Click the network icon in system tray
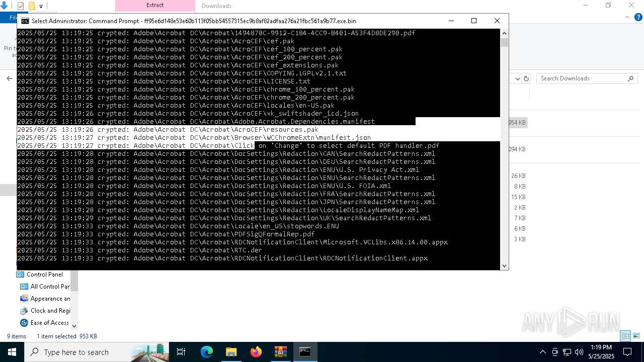This screenshot has width=644, height=362. tap(567, 352)
